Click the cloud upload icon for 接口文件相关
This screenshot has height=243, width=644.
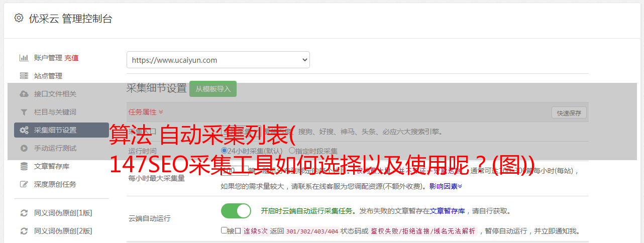24,94
